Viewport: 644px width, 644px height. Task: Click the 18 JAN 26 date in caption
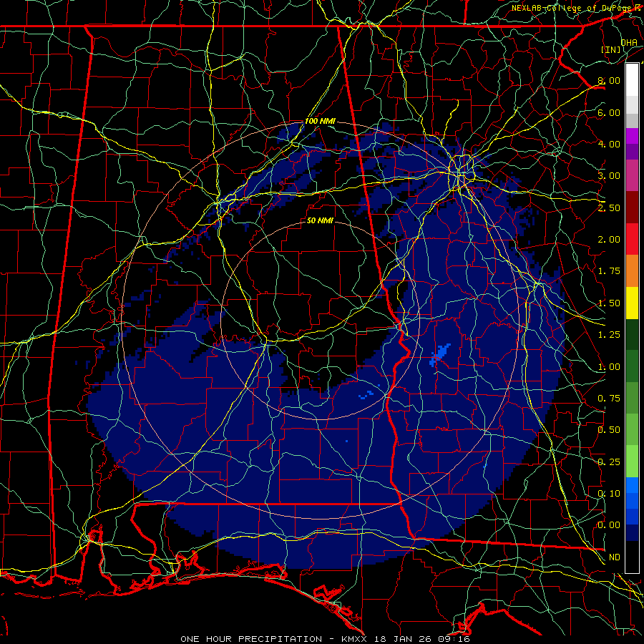pyautogui.click(x=401, y=639)
